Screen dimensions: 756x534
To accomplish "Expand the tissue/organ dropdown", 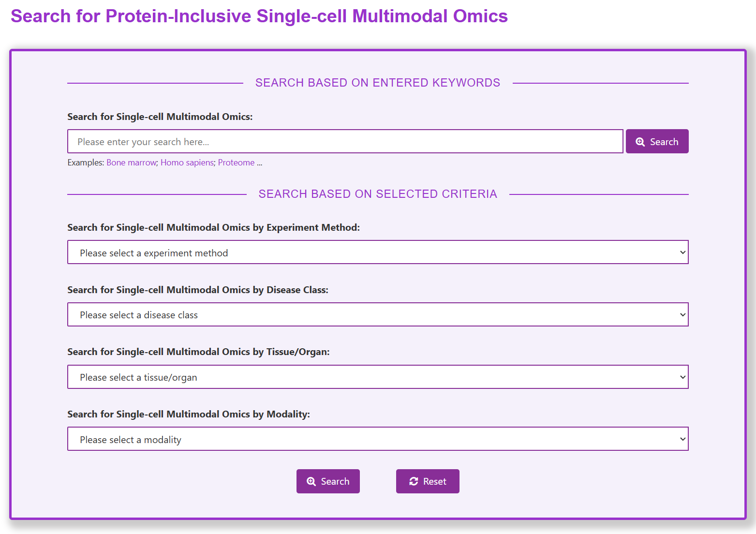I will coord(378,377).
